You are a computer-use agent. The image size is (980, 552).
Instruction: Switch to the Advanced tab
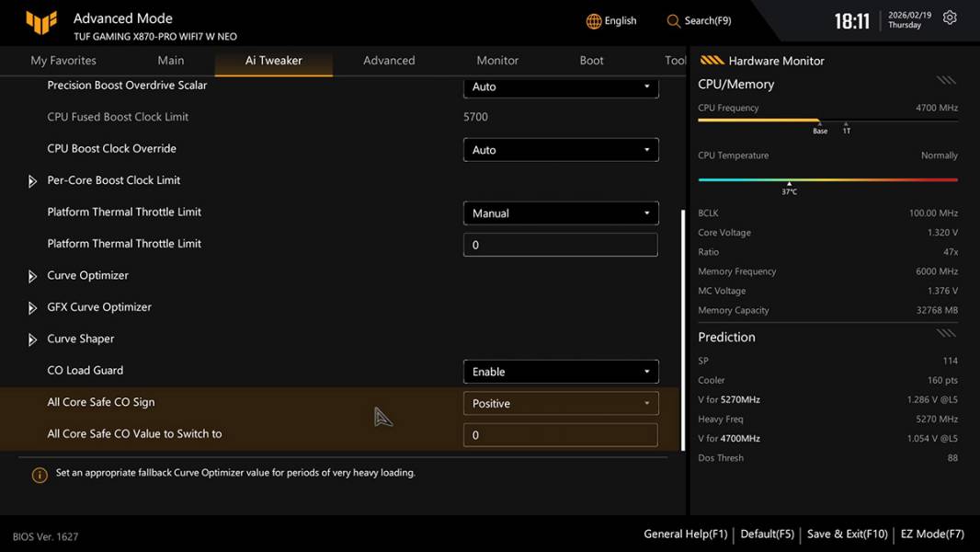click(x=389, y=61)
